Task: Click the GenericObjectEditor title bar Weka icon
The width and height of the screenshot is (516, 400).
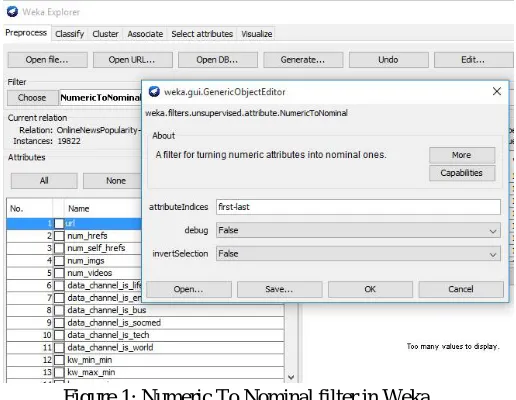Action: pos(154,91)
